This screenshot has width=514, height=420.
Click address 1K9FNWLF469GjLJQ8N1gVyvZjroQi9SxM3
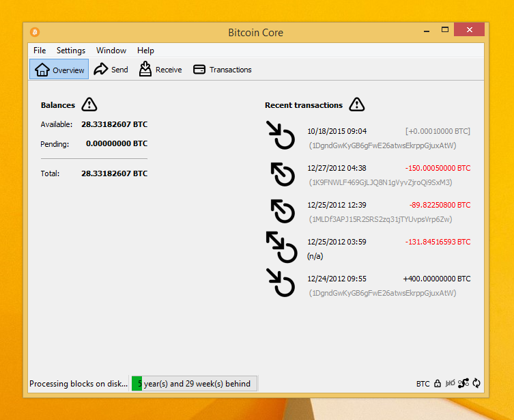pos(381,182)
